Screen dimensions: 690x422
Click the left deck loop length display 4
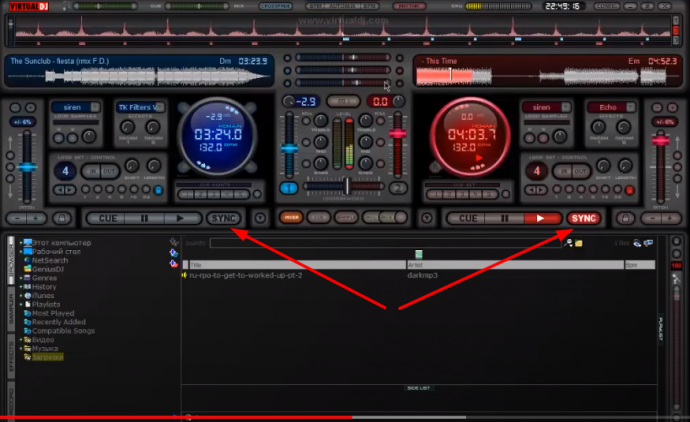[x=65, y=171]
